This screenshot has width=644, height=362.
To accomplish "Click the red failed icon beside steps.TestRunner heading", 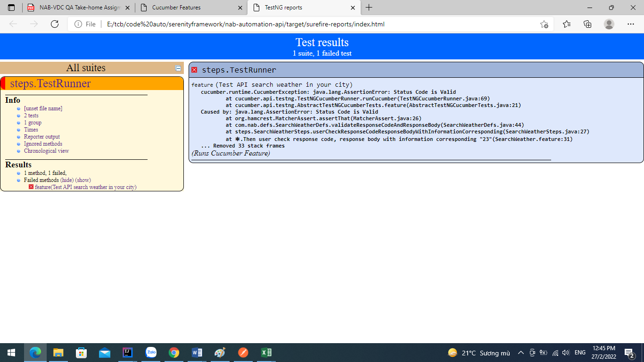I will click(194, 70).
